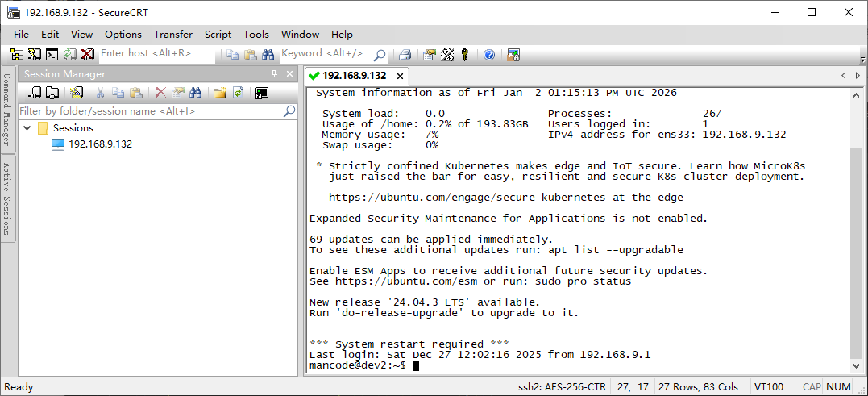Click the terminal vertical scrollbar down arrow
The width and height of the screenshot is (868, 396).
point(857,365)
